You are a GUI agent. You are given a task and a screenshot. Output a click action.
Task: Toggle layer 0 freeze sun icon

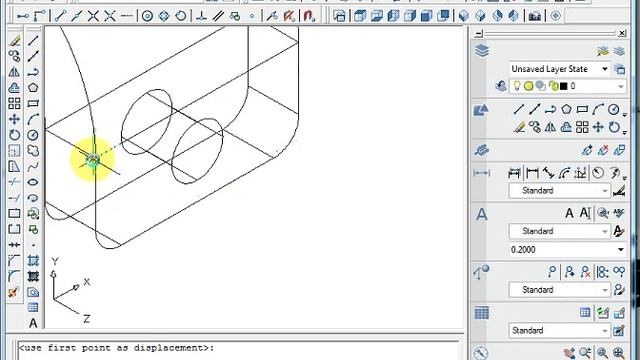click(x=529, y=86)
